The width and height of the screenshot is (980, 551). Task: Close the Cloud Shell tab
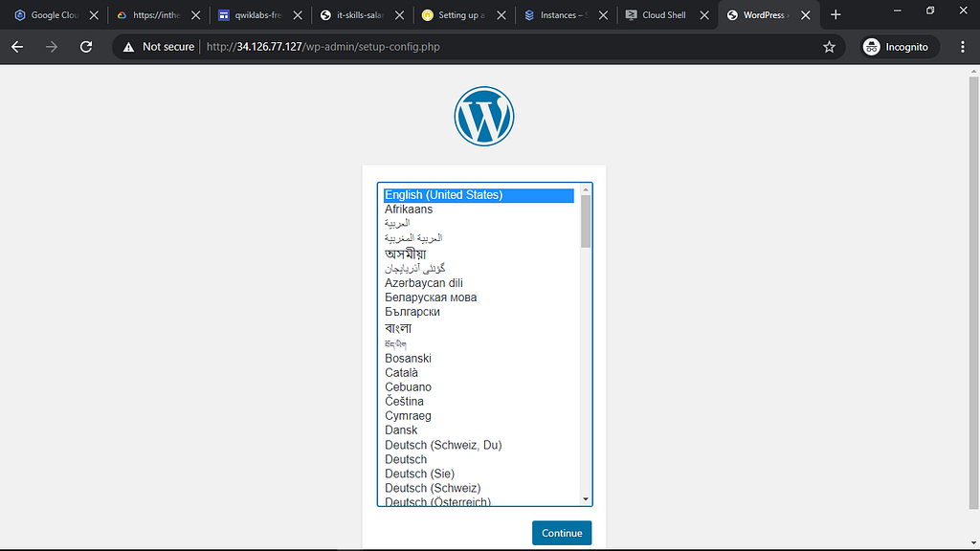tap(704, 15)
